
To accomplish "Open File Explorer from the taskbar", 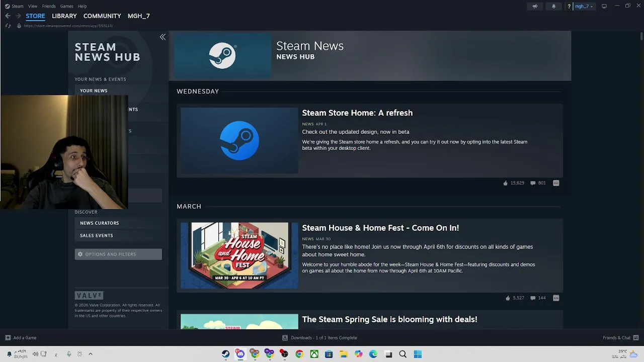I will coord(344,354).
